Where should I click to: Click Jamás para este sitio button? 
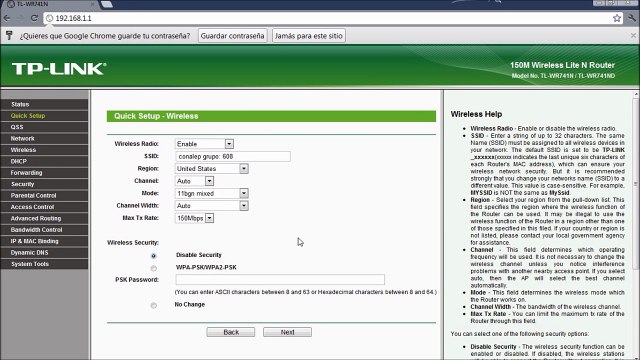[x=309, y=36]
